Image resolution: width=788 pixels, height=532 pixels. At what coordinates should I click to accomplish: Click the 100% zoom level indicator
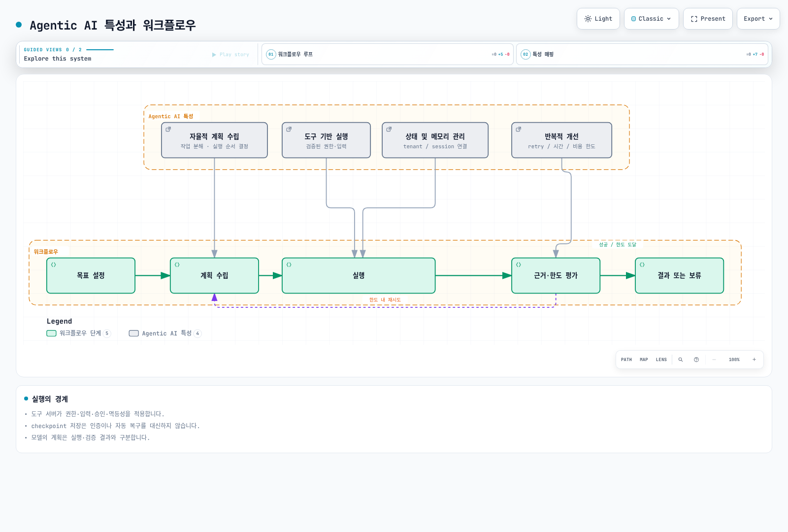coord(734,360)
